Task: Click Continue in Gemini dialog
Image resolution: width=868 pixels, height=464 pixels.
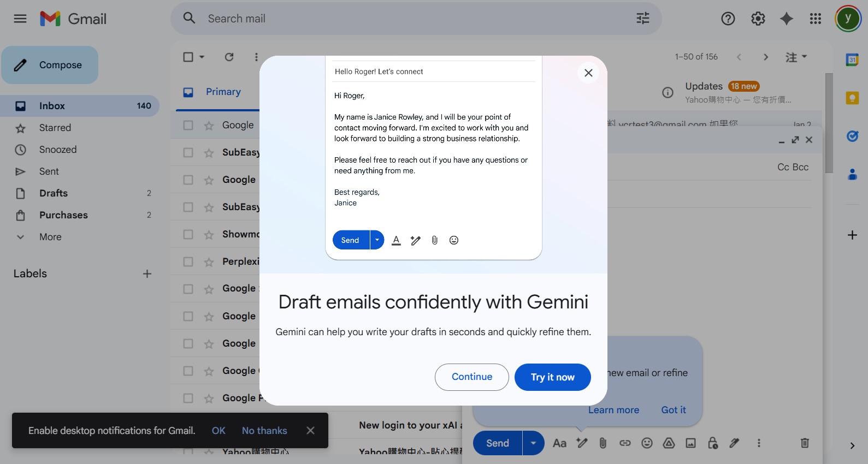Action: pyautogui.click(x=472, y=377)
